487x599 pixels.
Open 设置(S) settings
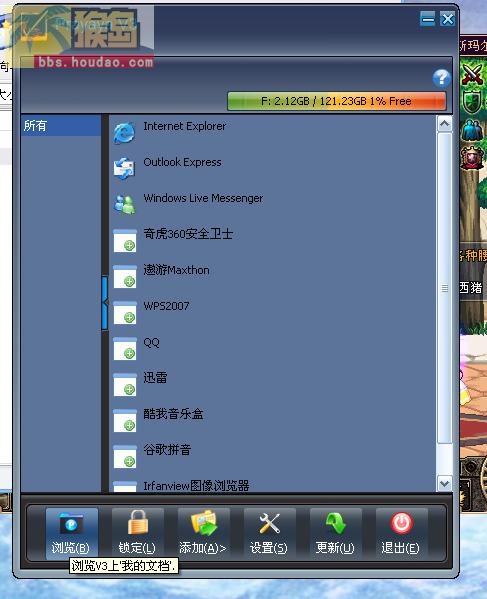pyautogui.click(x=269, y=533)
